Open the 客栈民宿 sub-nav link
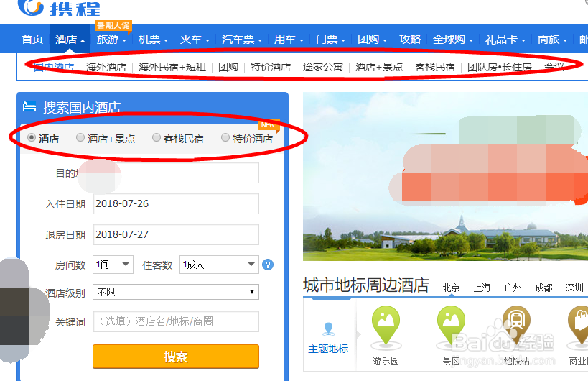588x381 pixels. pyautogui.click(x=434, y=67)
